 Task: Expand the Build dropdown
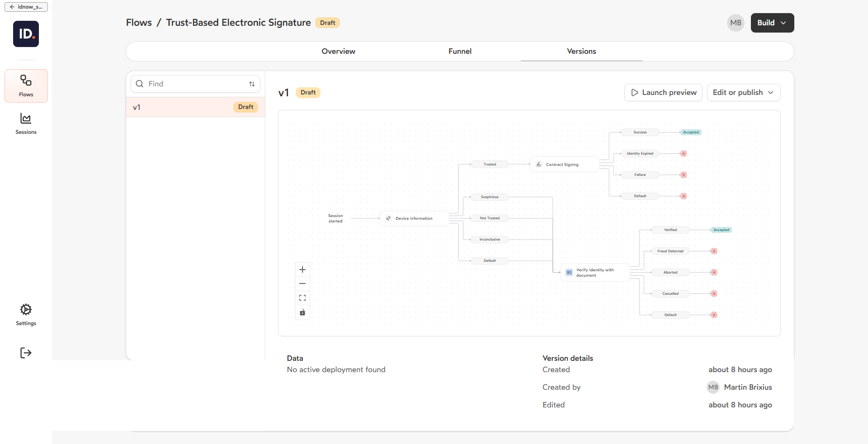[772, 23]
